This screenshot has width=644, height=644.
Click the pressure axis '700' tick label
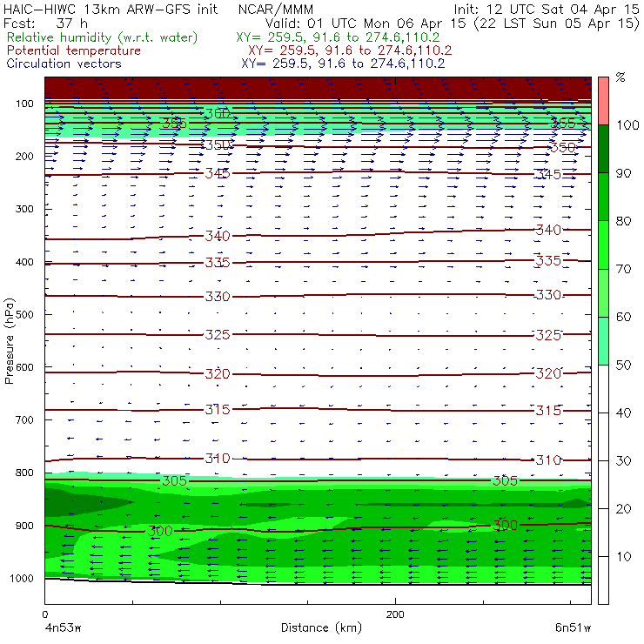click(x=24, y=419)
